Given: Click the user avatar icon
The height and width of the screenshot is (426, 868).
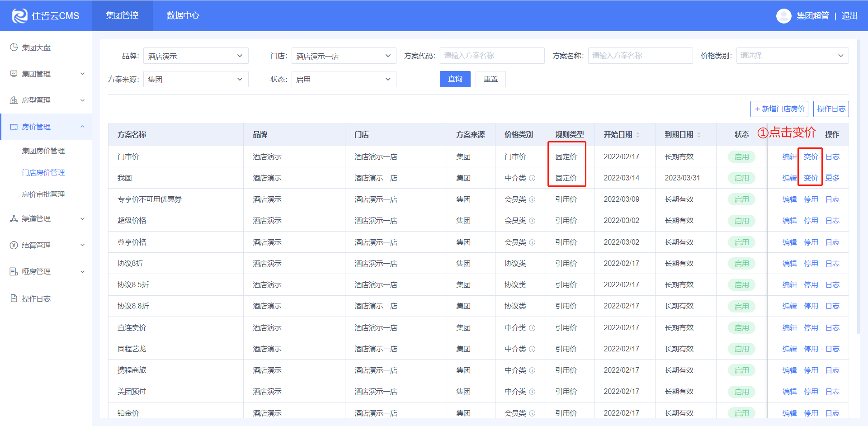Looking at the screenshot, I should [x=783, y=16].
